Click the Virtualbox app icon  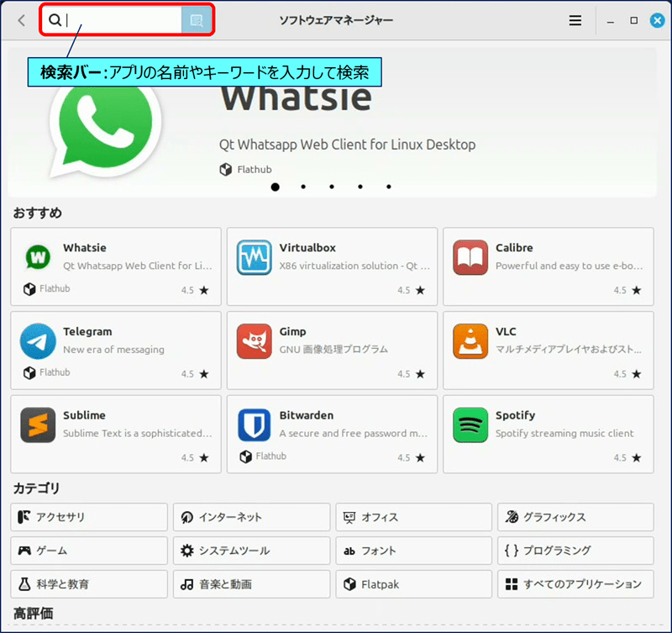click(255, 257)
